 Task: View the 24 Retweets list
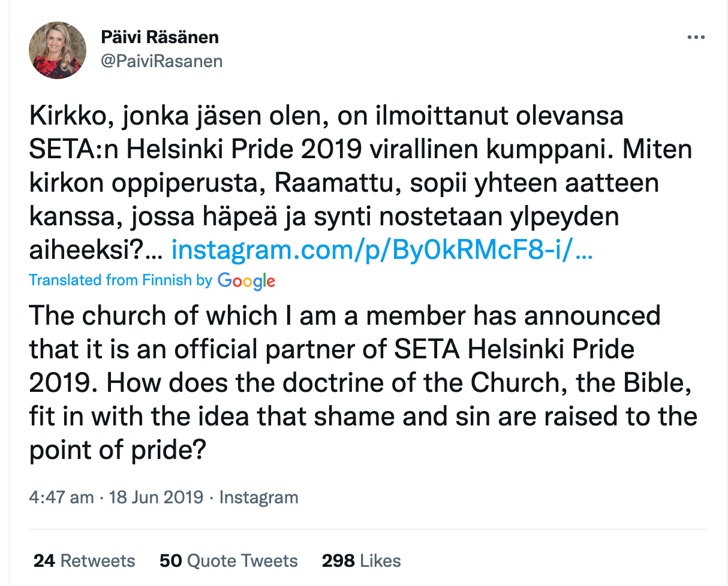84,561
